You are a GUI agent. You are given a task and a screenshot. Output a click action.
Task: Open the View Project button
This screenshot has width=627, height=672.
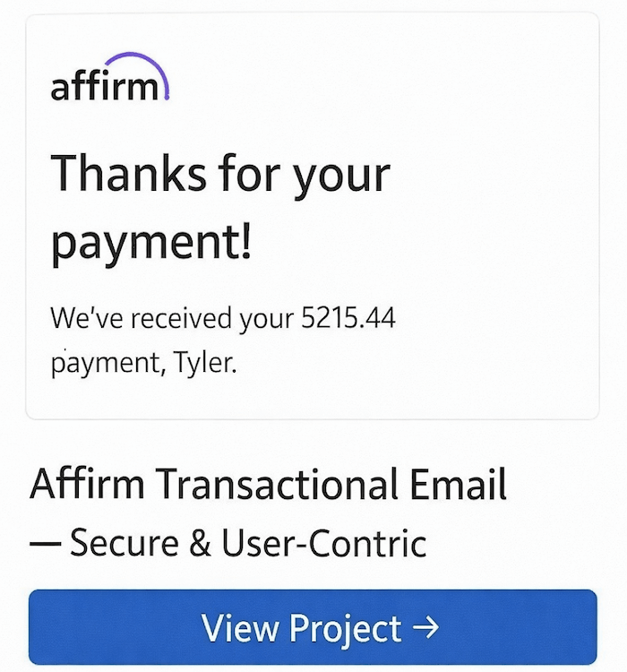pos(313,626)
